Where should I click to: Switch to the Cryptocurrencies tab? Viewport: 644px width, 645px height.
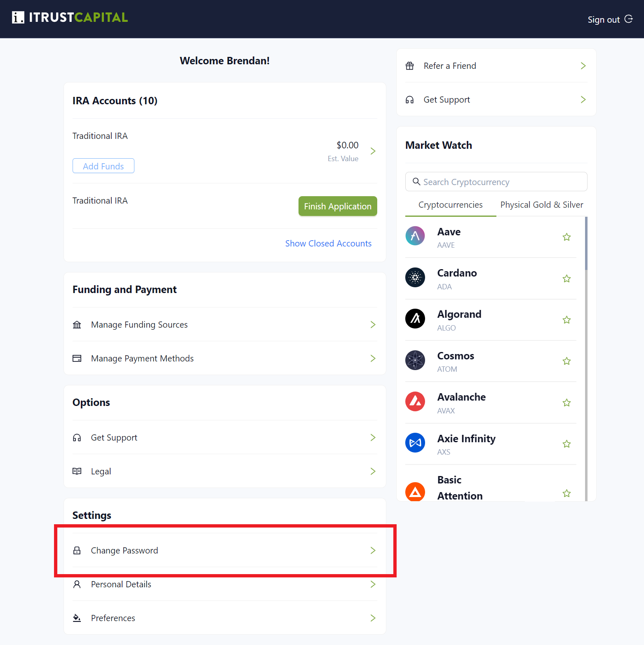(x=451, y=205)
